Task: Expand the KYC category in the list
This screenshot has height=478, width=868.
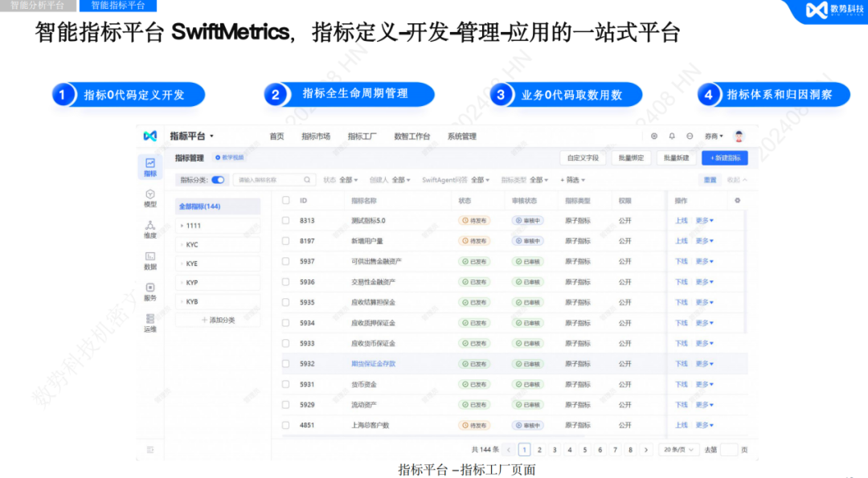Action: [x=182, y=243]
